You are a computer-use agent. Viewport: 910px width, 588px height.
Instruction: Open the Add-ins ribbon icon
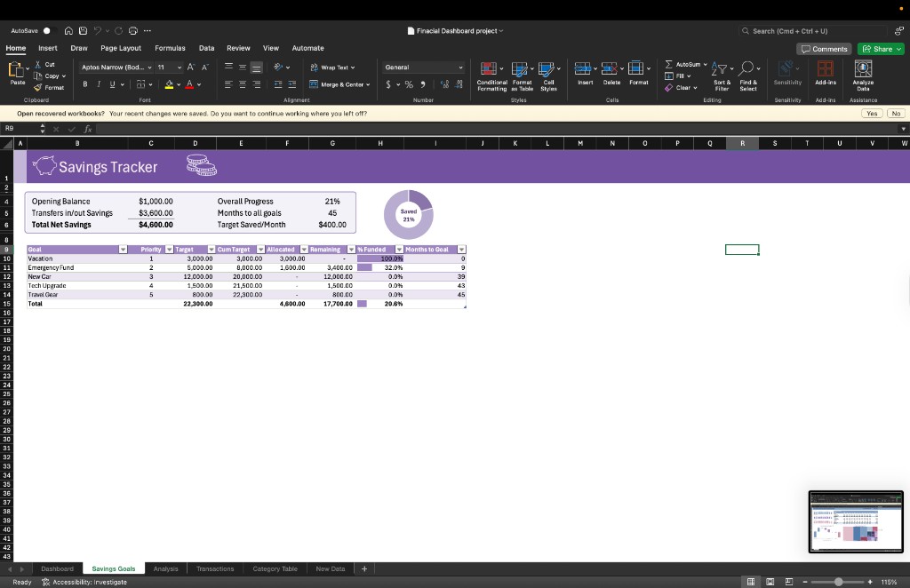coord(825,70)
